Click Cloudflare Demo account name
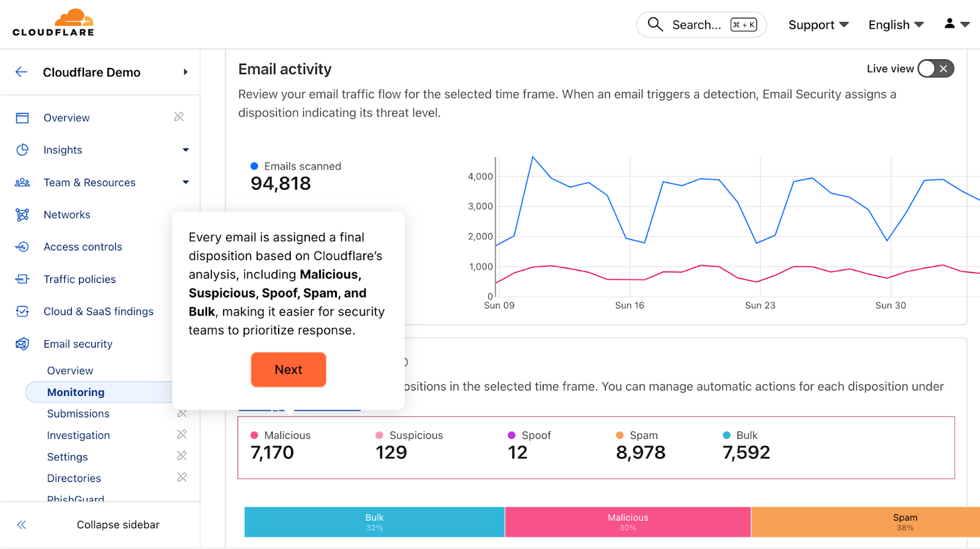Viewport: 980px width, 549px height. tap(92, 72)
